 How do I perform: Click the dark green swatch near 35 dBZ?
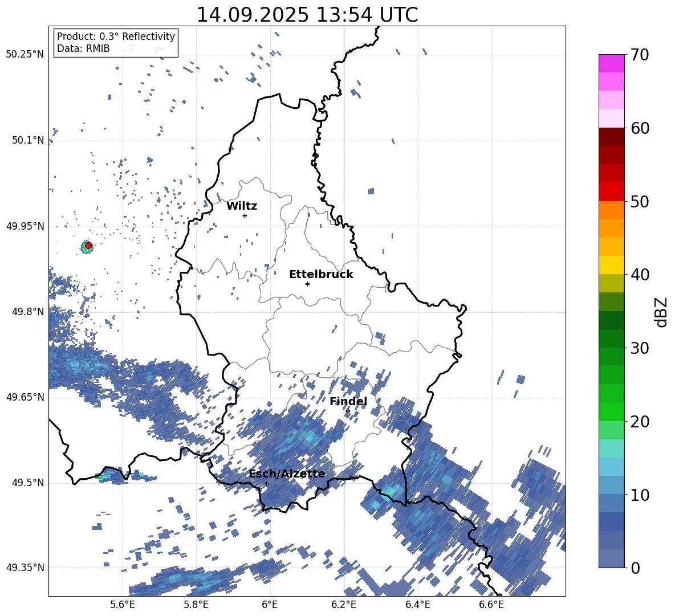pyautogui.click(x=611, y=320)
